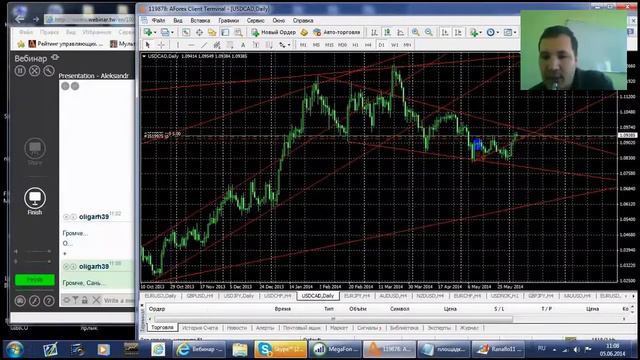Zoom out the chart with magnifier icon
640x360 pixels.
(x=429, y=32)
